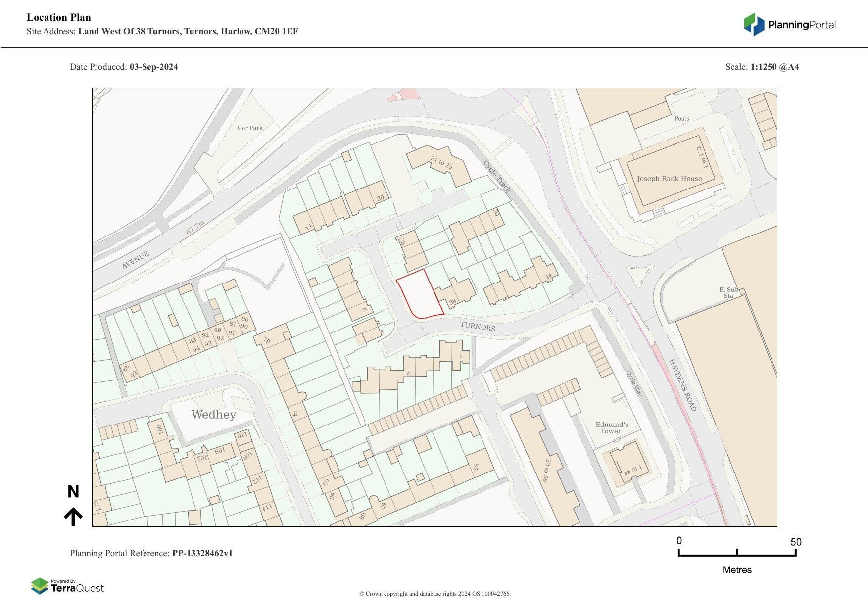This screenshot has width=868, height=614.
Task: Click the Car Park label
Action: point(250,128)
